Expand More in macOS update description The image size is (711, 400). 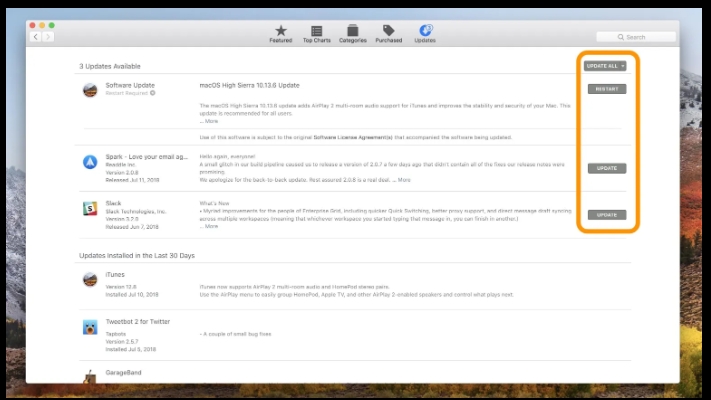[x=211, y=121]
